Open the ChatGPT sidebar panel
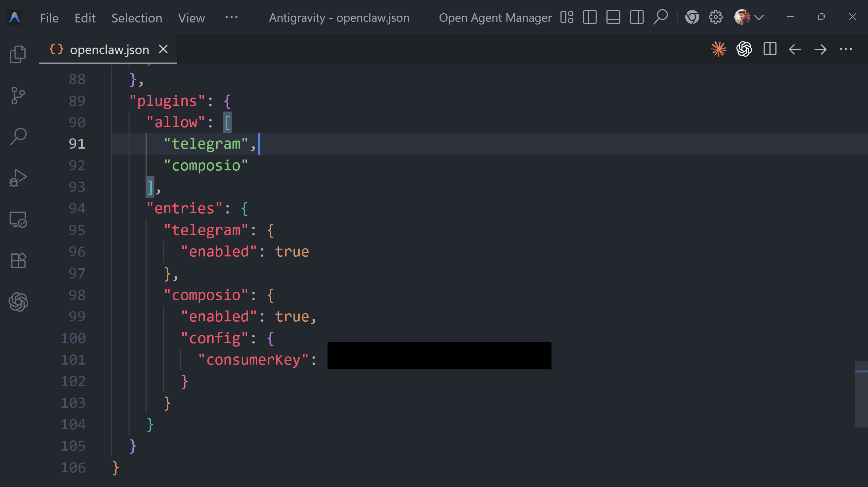Screen dimensions: 868x487 [x=18, y=302]
